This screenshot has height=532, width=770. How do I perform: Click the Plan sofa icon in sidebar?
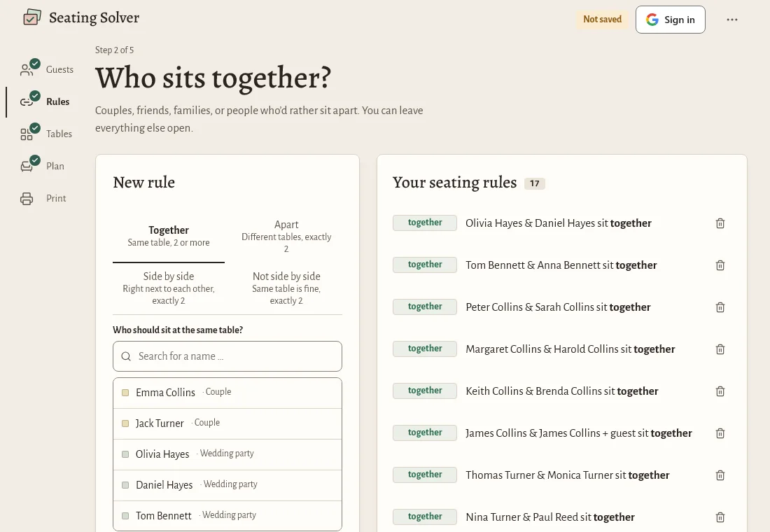(x=27, y=166)
